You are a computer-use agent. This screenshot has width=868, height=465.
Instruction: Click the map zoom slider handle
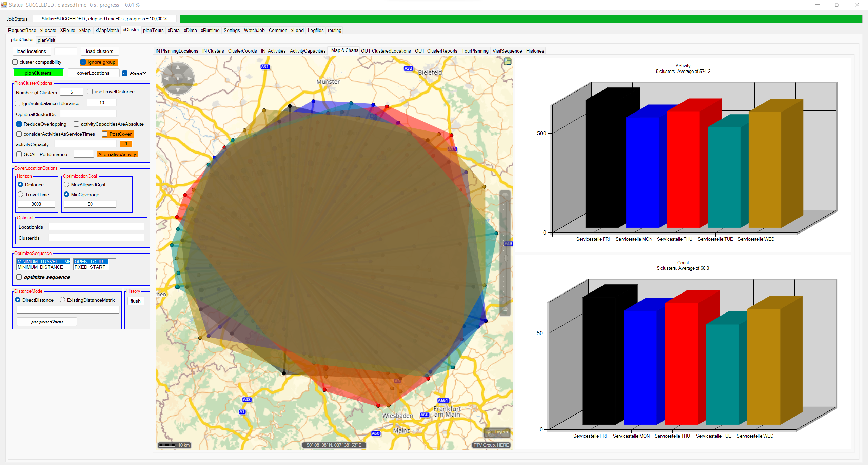point(506,258)
